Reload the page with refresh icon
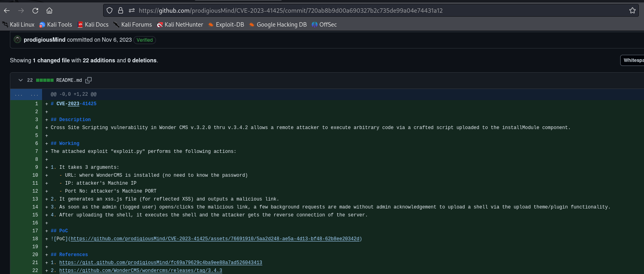 click(35, 11)
